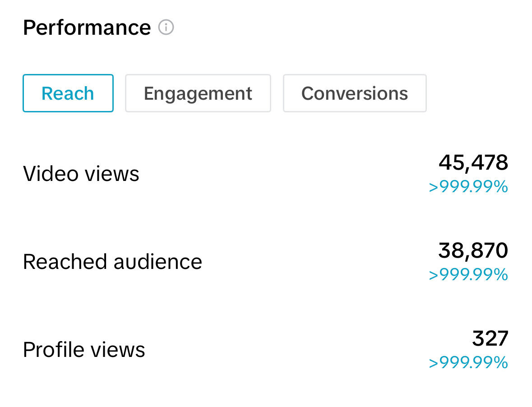532x407 pixels.
Task: Open the Conversions tab
Action: [x=355, y=93]
